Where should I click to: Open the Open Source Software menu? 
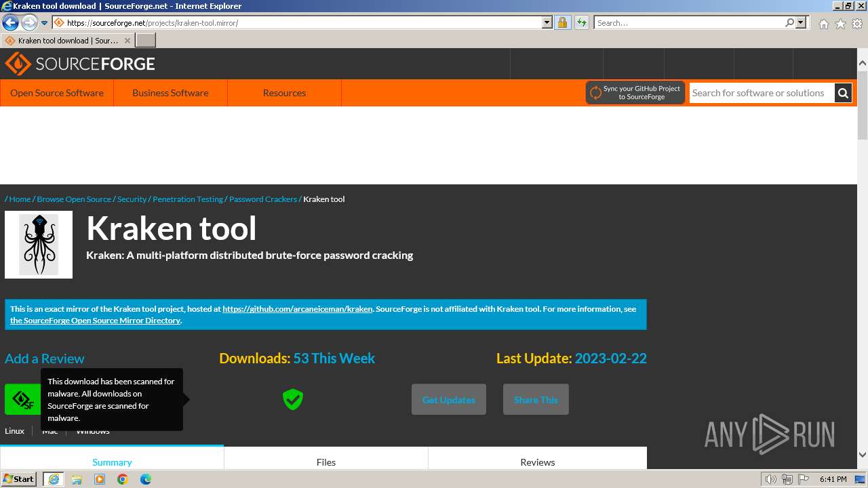point(57,93)
